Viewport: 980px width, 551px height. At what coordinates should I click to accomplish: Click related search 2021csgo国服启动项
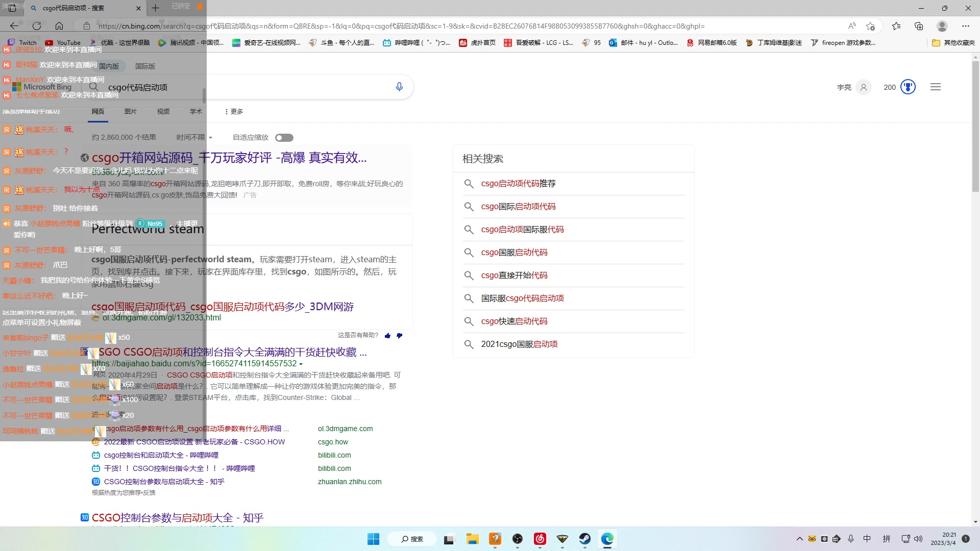point(519,344)
